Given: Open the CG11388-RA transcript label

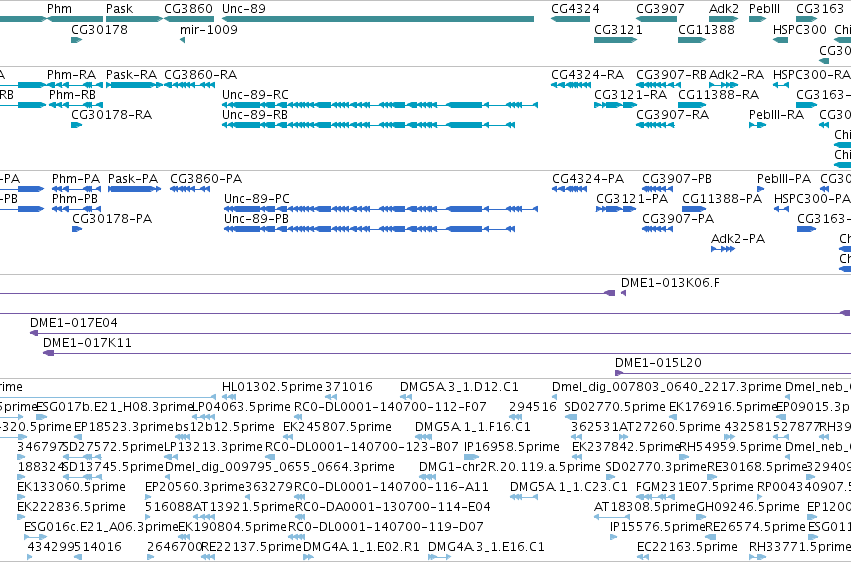Looking at the screenshot, I should pos(719,94).
